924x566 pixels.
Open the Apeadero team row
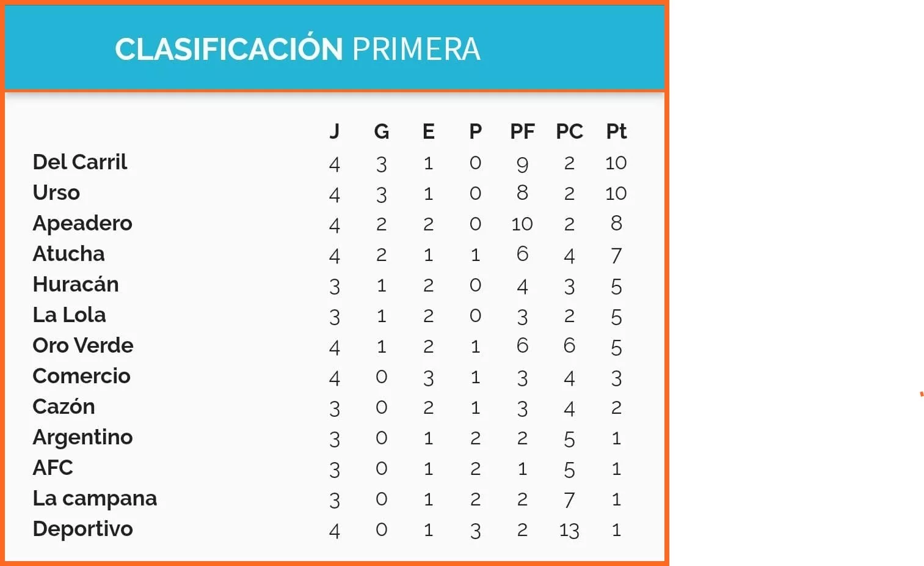click(82, 223)
